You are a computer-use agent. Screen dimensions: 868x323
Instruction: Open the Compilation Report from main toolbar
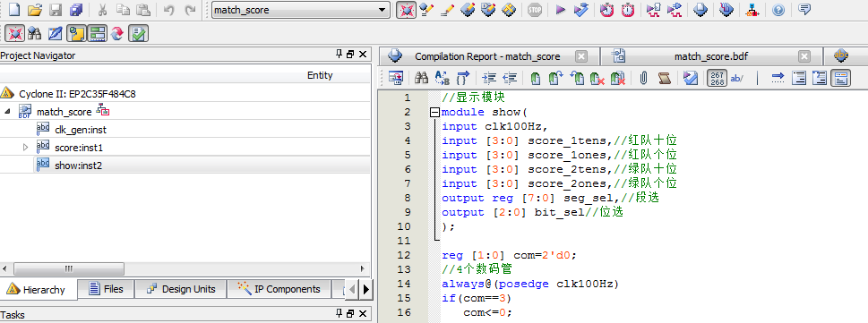pos(700,10)
